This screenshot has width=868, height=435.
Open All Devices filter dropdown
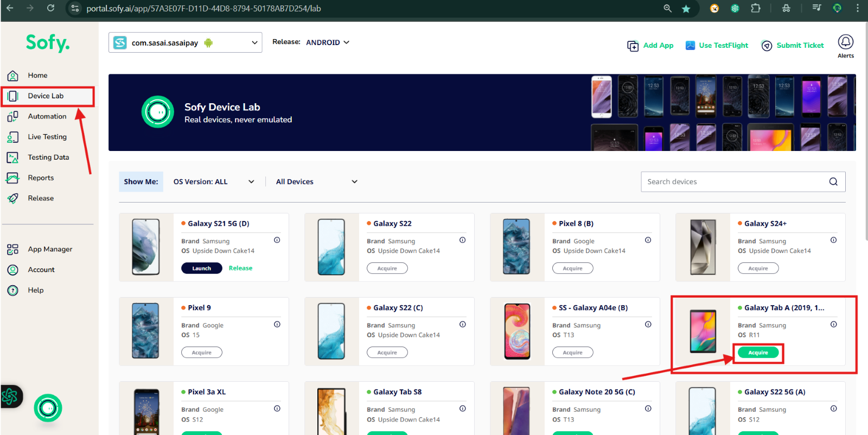pos(317,182)
